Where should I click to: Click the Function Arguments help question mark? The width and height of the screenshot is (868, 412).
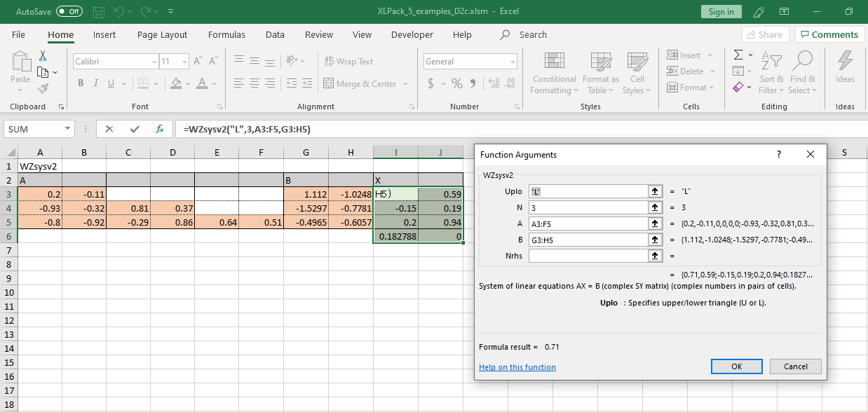779,154
